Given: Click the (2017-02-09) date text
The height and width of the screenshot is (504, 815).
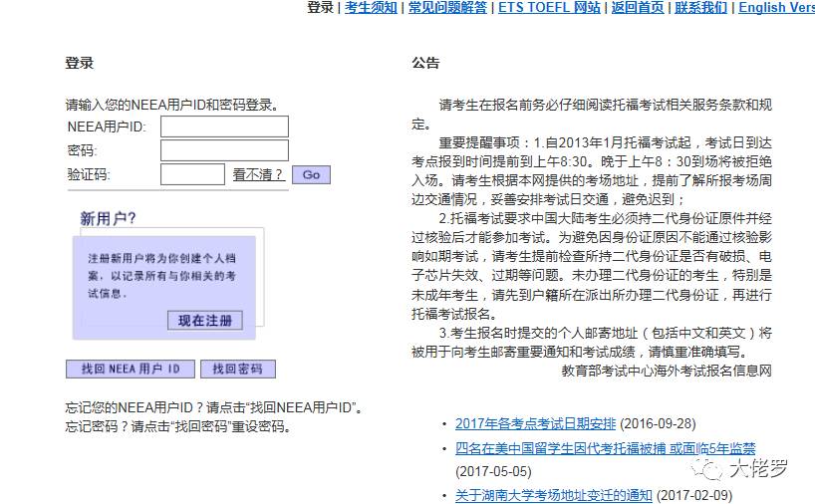Looking at the screenshot, I should pyautogui.click(x=694, y=495).
